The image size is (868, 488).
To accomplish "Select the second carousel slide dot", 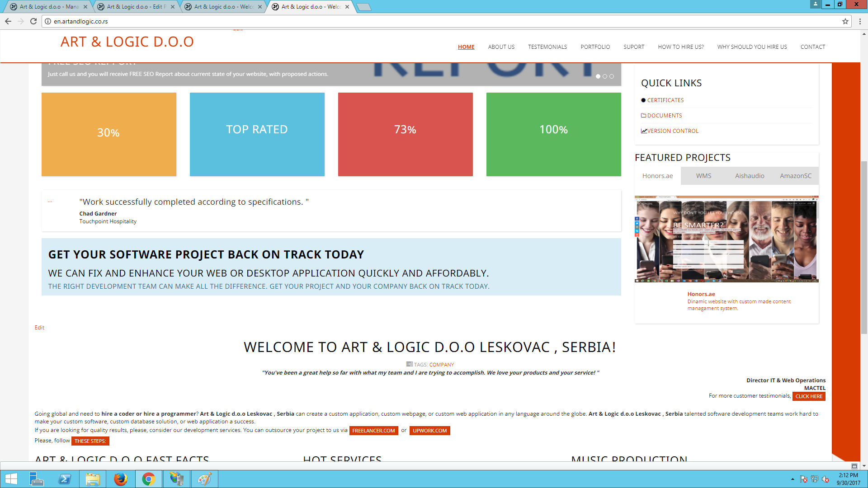I will click(605, 76).
